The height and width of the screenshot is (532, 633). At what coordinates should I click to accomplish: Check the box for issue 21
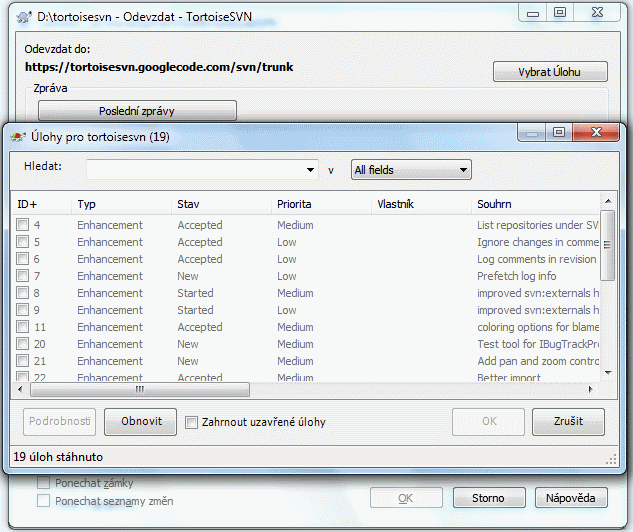(23, 360)
